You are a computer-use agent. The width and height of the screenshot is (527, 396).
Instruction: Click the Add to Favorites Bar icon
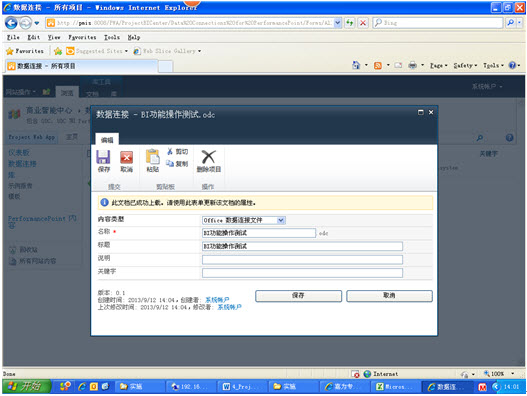58,51
